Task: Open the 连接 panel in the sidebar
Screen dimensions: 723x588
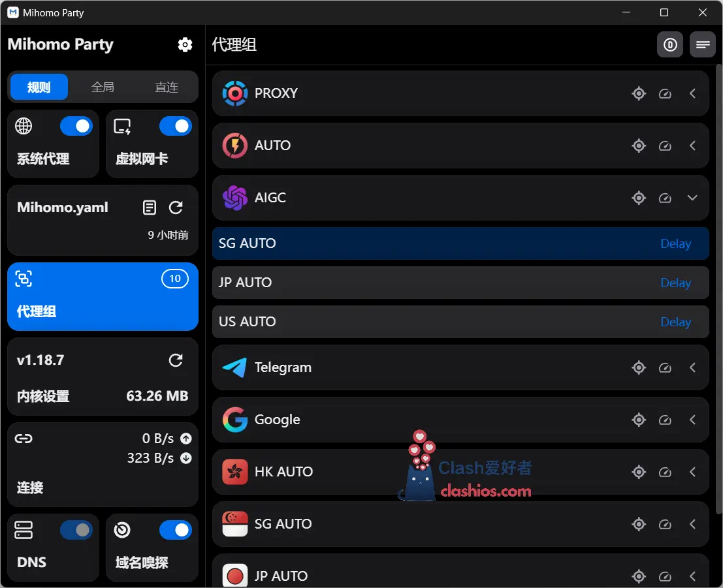Action: click(29, 488)
